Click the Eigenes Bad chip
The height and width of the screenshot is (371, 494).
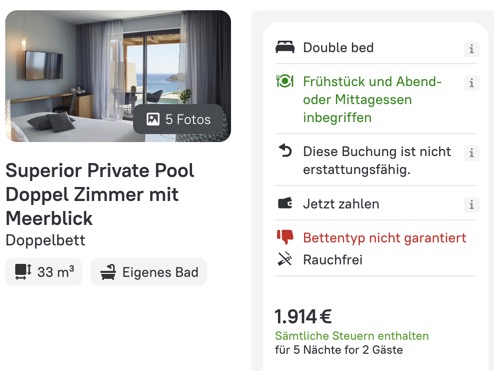(x=149, y=272)
